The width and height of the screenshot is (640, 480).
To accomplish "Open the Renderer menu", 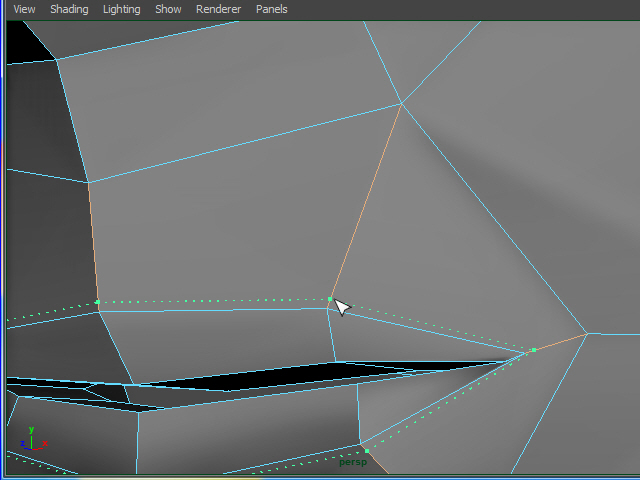I will (x=218, y=9).
